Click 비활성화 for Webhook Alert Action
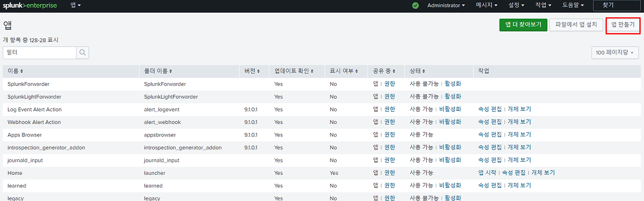The height and width of the screenshot is (201, 644). point(450,122)
